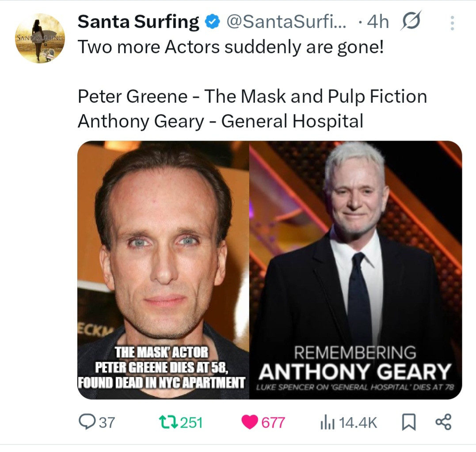Click the "Two more Actors" post text
The height and width of the screenshot is (452, 476).
pos(231,47)
